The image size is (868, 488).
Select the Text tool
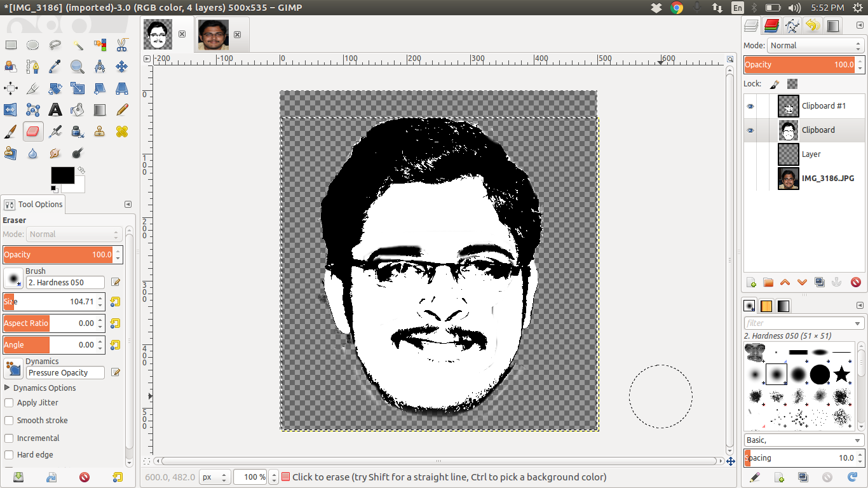click(55, 109)
